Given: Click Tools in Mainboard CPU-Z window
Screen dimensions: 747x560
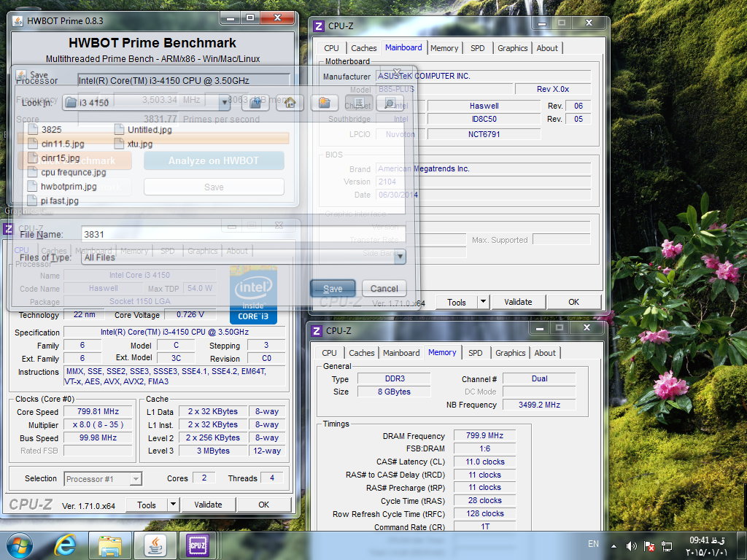Looking at the screenshot, I should (457, 303).
